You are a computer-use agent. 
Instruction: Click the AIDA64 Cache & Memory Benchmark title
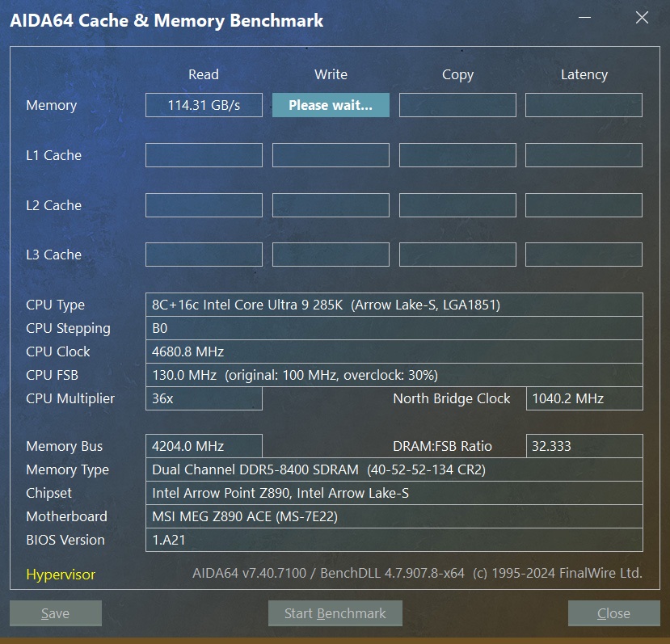[166, 20]
